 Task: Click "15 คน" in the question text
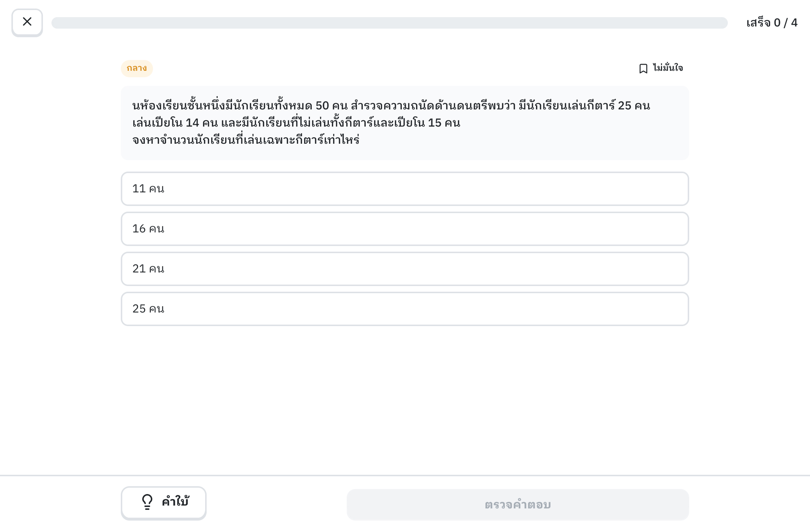coord(444,123)
